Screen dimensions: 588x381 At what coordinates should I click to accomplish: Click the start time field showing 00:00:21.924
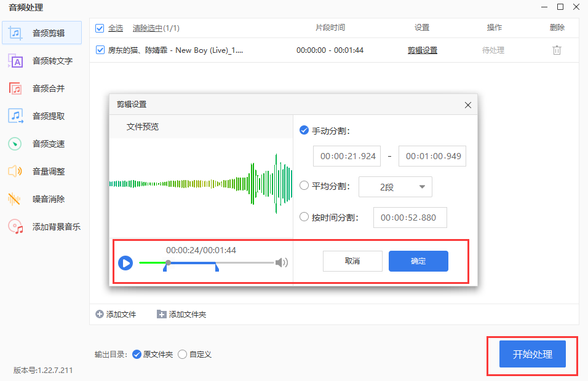pos(346,155)
